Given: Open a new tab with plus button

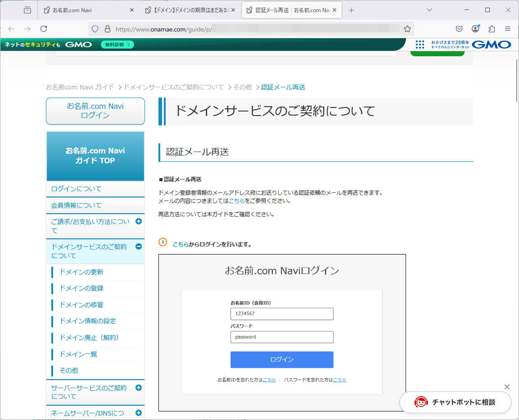Looking at the screenshot, I should click(x=352, y=10).
